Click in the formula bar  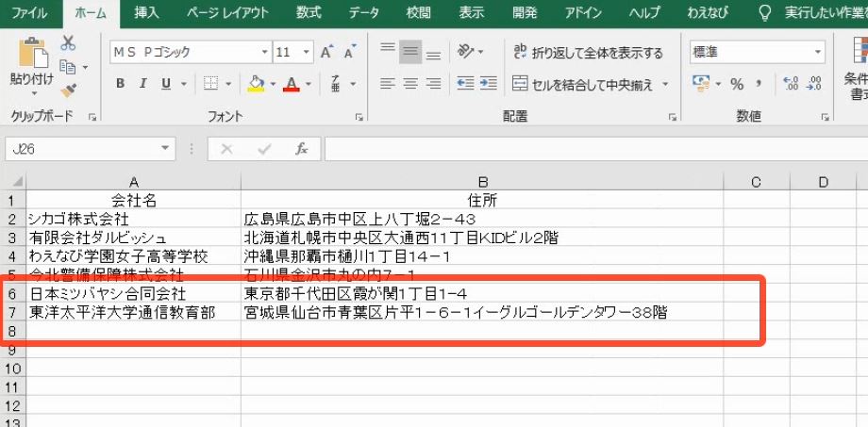point(595,149)
